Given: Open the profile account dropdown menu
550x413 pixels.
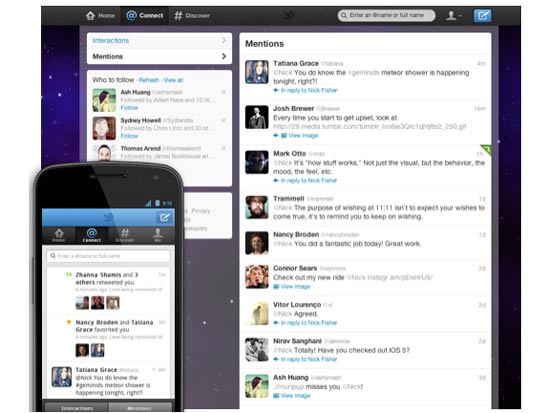Looking at the screenshot, I should [x=454, y=15].
